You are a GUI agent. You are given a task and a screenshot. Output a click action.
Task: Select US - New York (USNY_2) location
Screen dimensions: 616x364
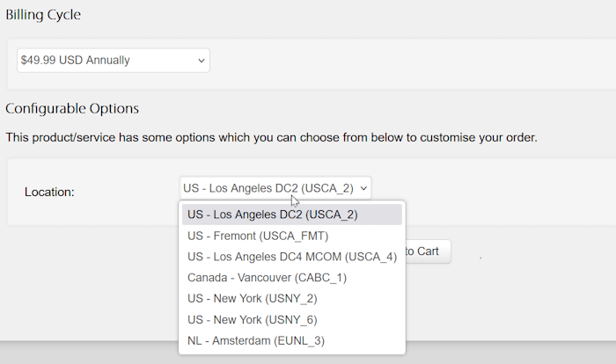coord(252,299)
